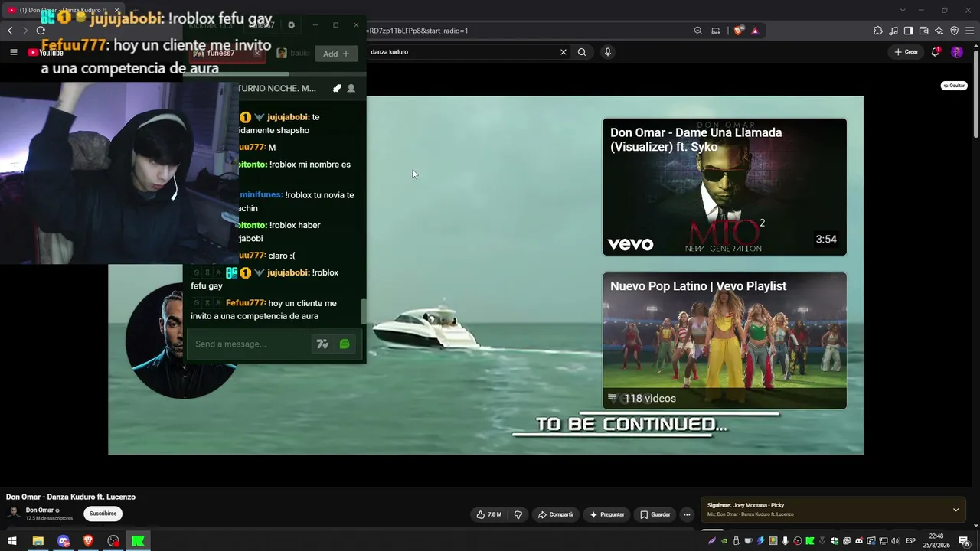Viewport: 980px width, 551px height.
Task: Subscribe with the Suscribirse button
Action: pyautogui.click(x=103, y=514)
